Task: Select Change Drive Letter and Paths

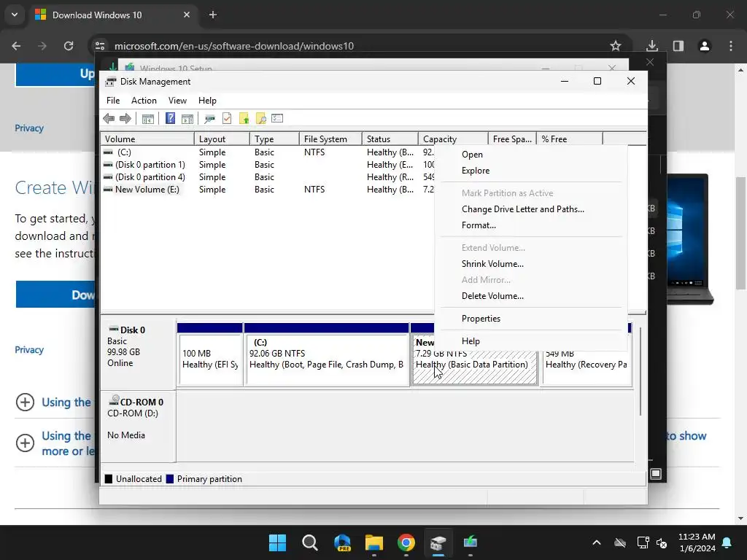Action: pos(531,209)
